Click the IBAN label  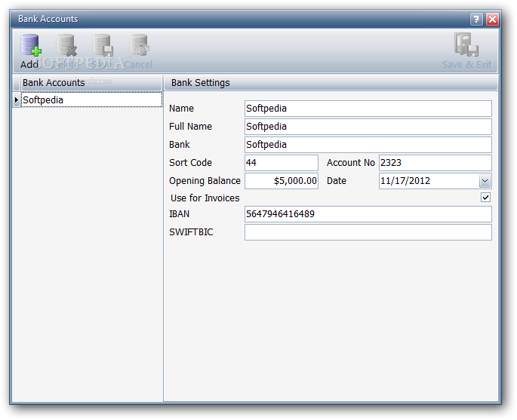point(180,214)
